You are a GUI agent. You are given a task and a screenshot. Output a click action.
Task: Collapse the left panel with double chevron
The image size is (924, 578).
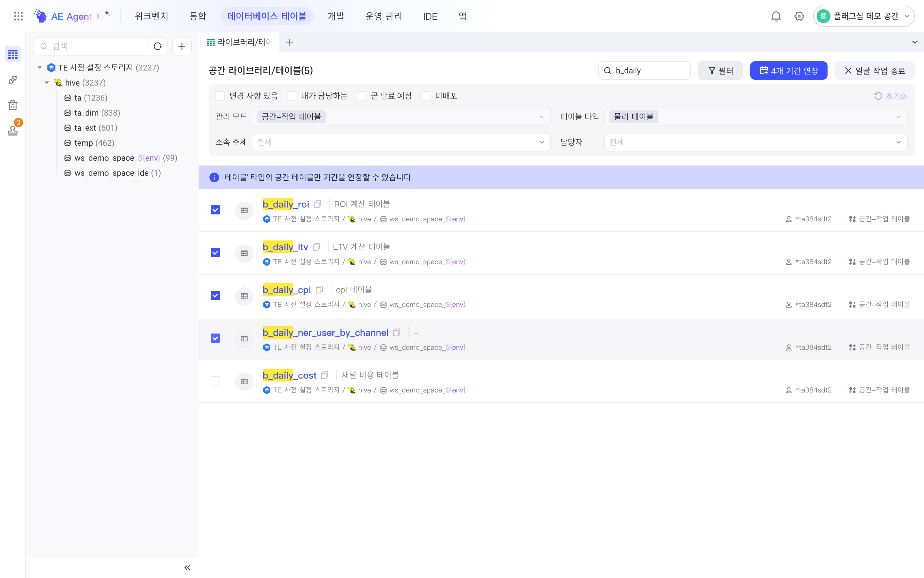pos(187,568)
